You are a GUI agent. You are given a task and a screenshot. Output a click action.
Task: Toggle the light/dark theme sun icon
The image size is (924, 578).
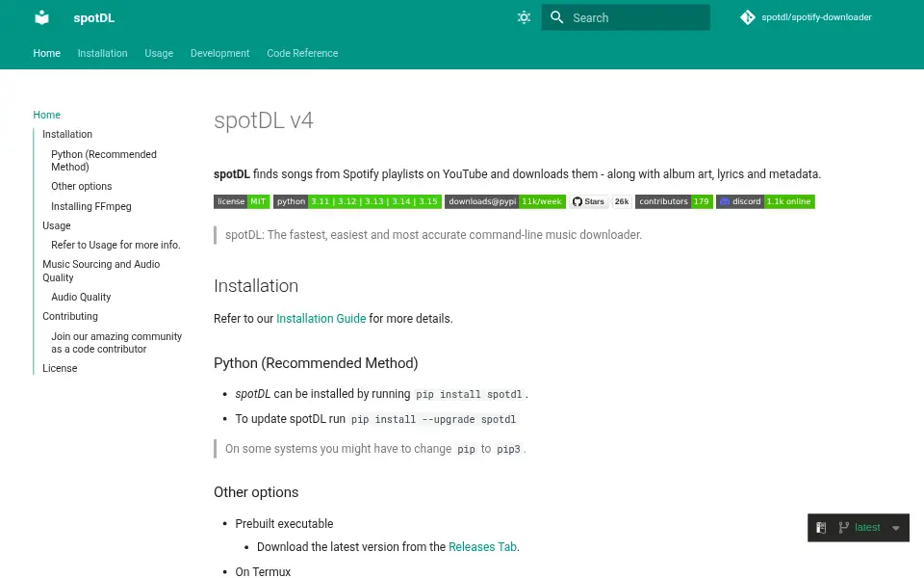[524, 17]
